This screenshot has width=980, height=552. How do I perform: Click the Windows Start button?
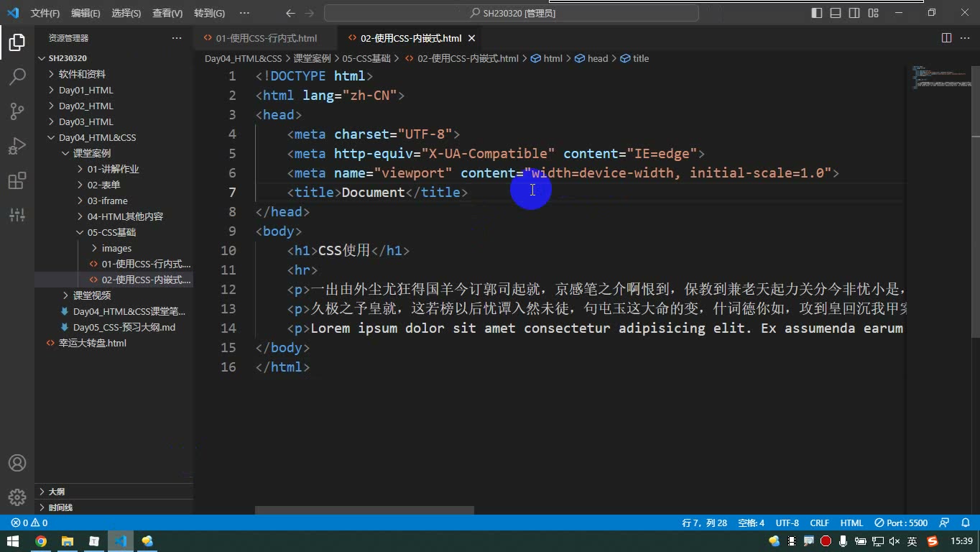tap(14, 541)
